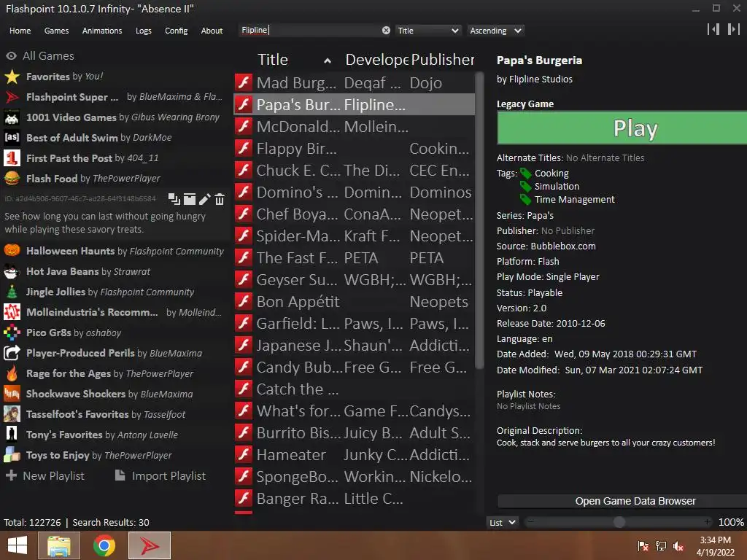747x560 pixels.
Task: Click the muted volume tray icon
Action: [x=678, y=545]
